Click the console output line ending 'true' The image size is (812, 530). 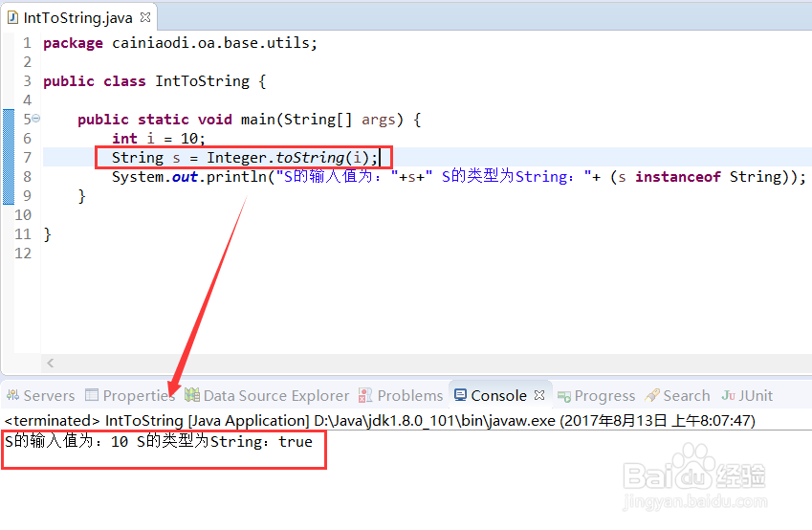click(x=159, y=441)
